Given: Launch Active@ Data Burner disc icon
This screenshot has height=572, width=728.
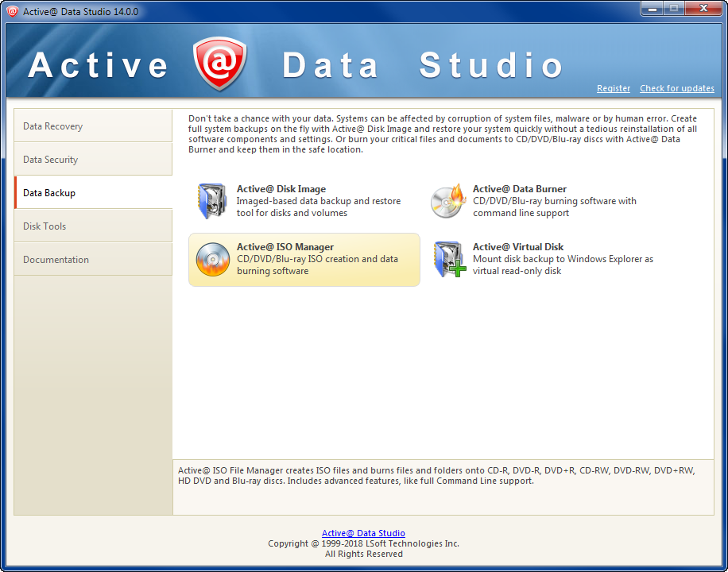Looking at the screenshot, I should [448, 201].
